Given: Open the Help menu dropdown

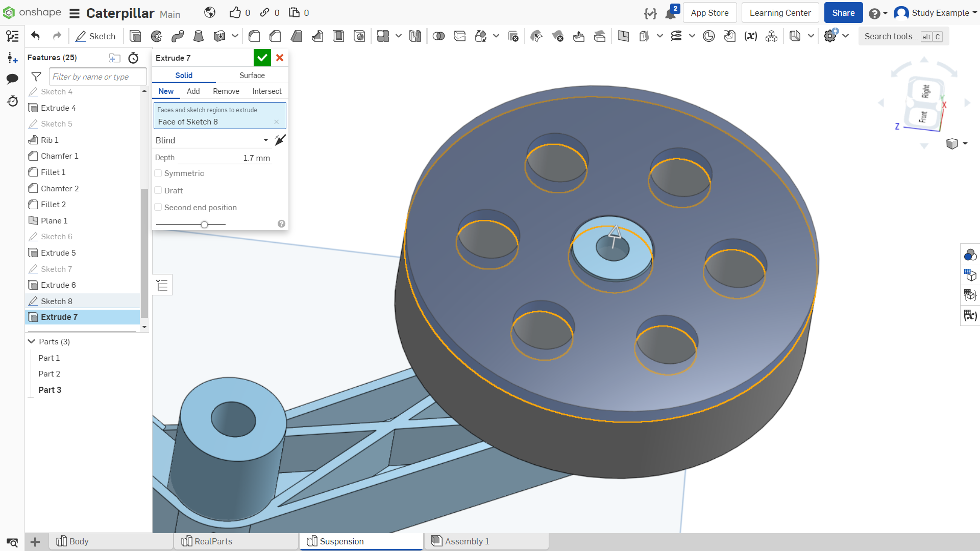Looking at the screenshot, I should 878,13.
